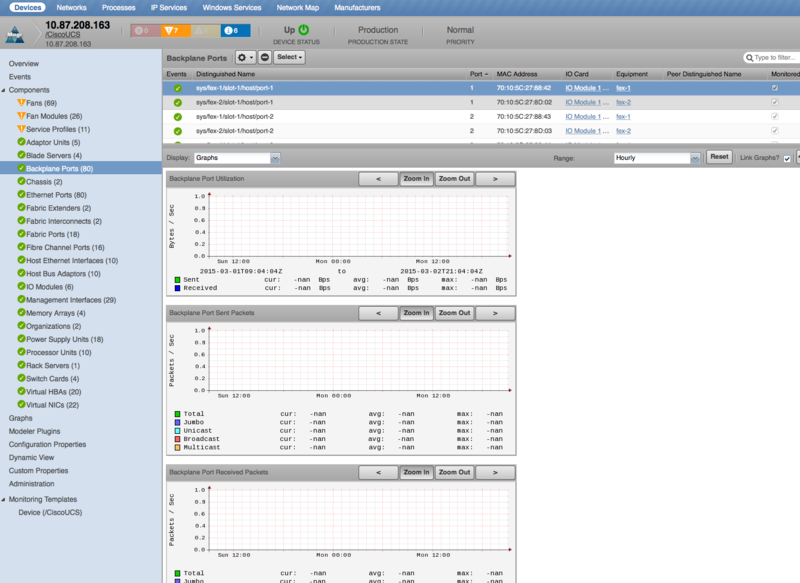Open the IP Services tab

169,8
